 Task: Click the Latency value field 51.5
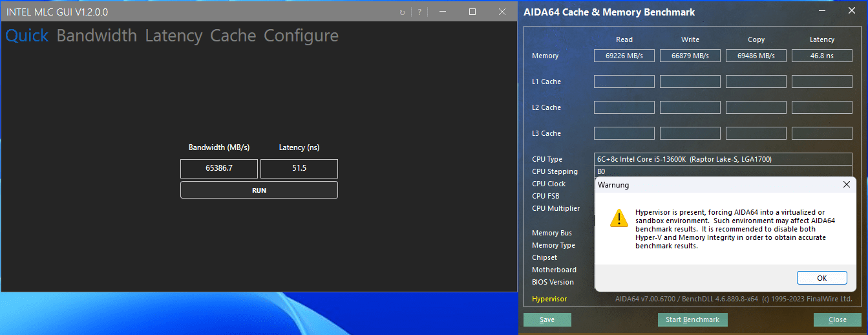pyautogui.click(x=299, y=169)
